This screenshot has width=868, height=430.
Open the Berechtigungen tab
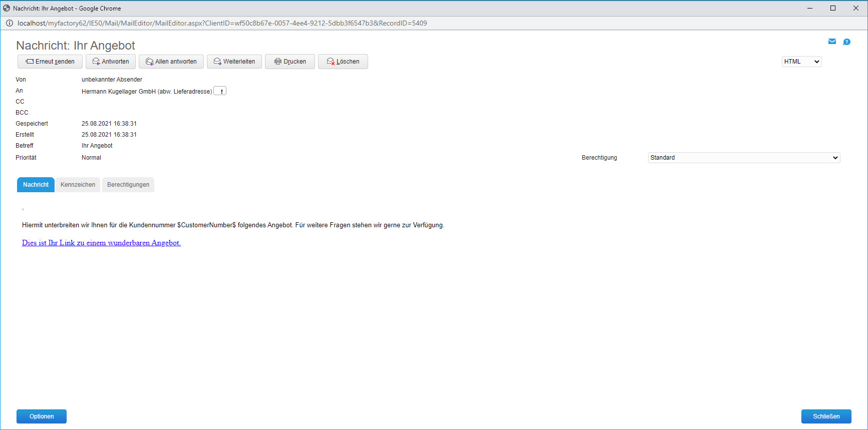click(x=128, y=185)
